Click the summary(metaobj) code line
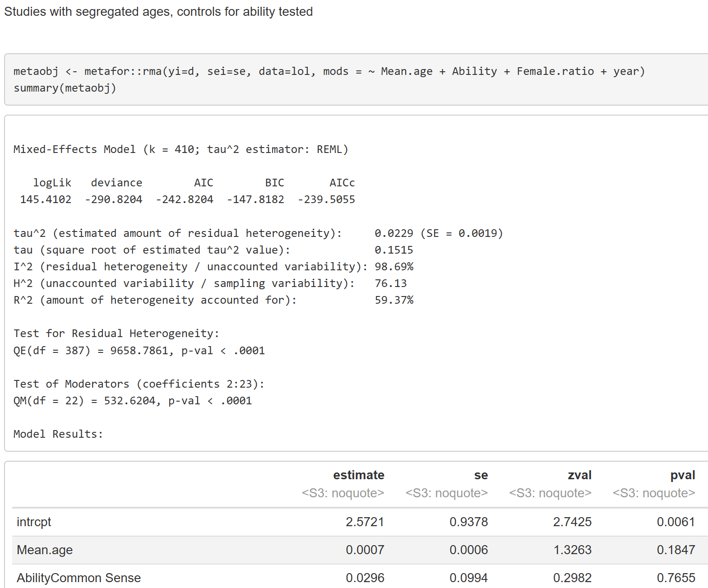 (65, 88)
